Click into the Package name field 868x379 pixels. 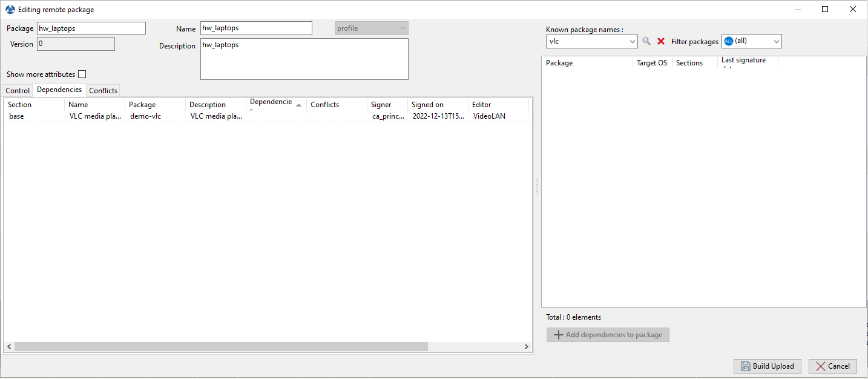[91, 28]
